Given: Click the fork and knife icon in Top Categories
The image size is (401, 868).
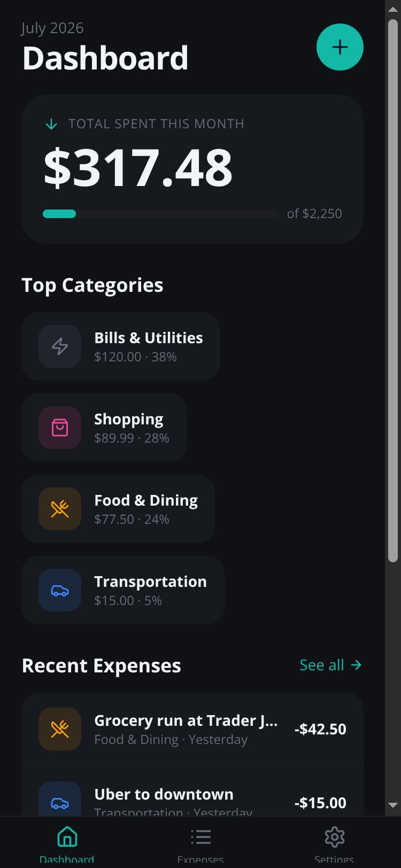Looking at the screenshot, I should [60, 509].
